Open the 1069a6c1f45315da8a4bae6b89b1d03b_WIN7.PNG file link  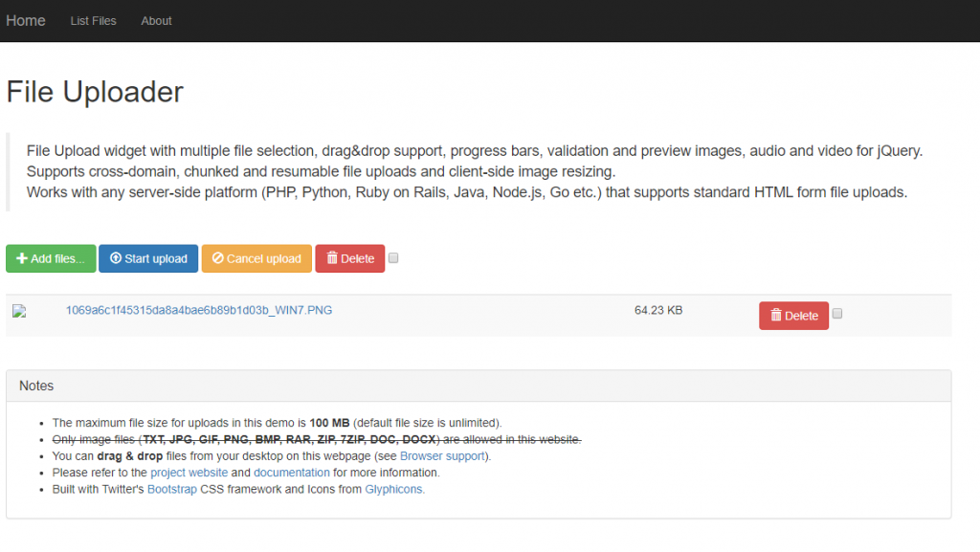coord(199,310)
